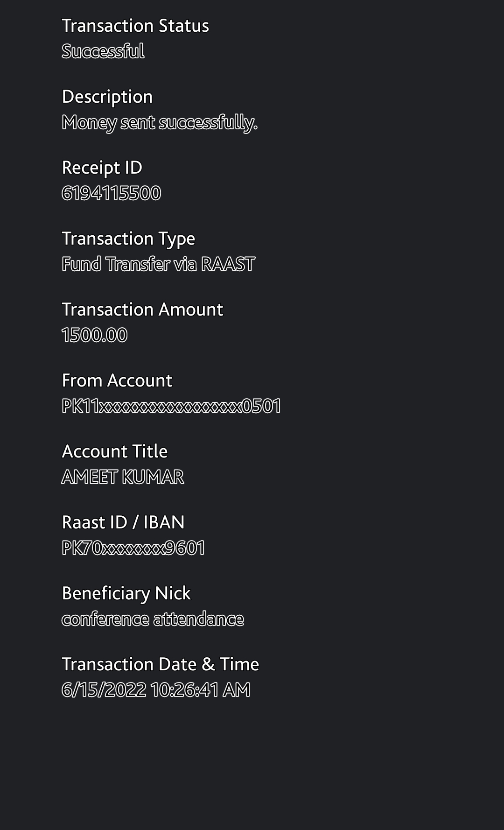Viewport: 504px width, 830px height.
Task: Click the Receipt ID label
Action: coord(102,168)
